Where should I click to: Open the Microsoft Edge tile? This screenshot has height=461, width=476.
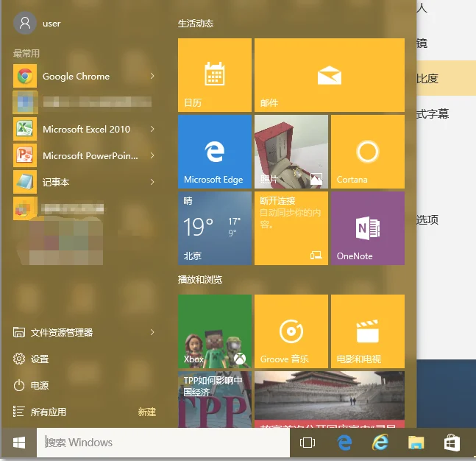(x=215, y=152)
